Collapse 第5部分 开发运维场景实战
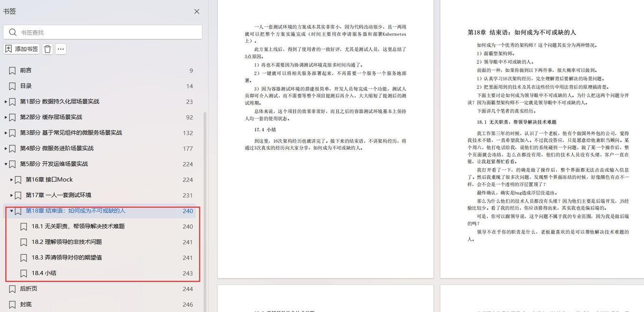 6,164
